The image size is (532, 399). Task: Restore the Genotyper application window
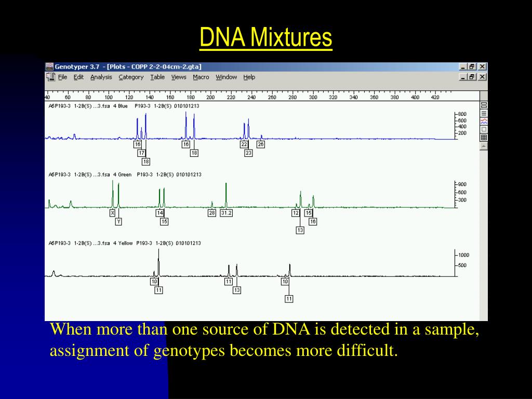click(472, 67)
